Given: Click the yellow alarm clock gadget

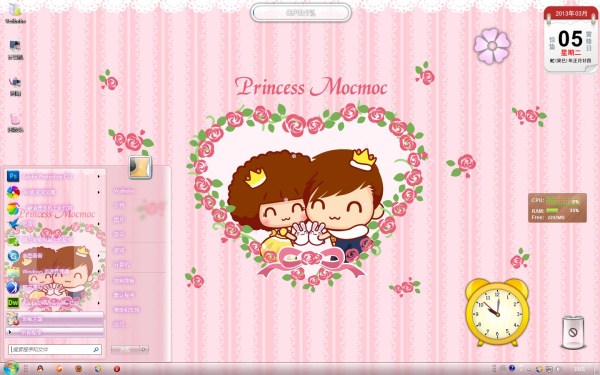Looking at the screenshot, I should (x=497, y=311).
